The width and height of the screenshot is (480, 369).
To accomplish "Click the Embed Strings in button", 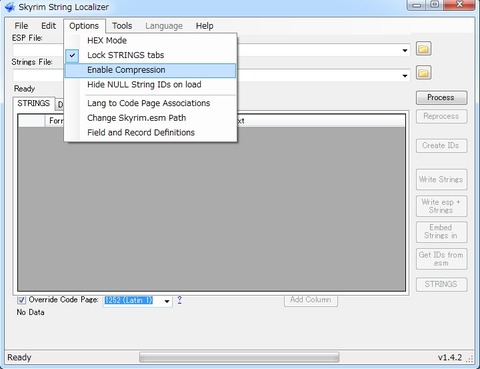I will tap(441, 232).
